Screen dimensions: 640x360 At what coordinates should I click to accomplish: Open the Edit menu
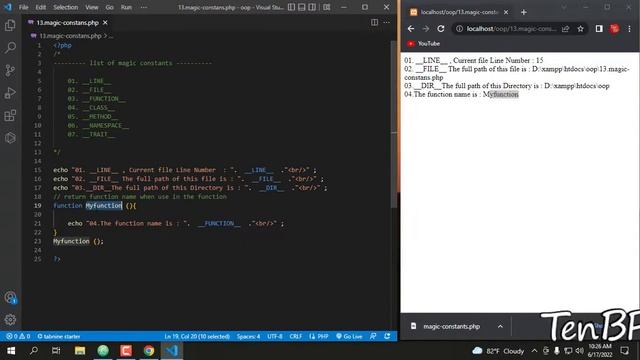pos(40,7)
